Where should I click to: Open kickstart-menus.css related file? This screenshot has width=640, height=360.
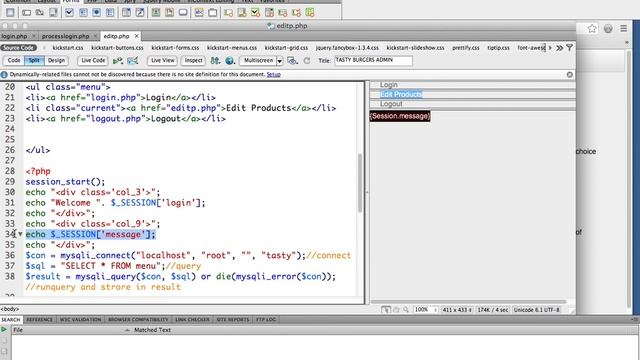(232, 48)
